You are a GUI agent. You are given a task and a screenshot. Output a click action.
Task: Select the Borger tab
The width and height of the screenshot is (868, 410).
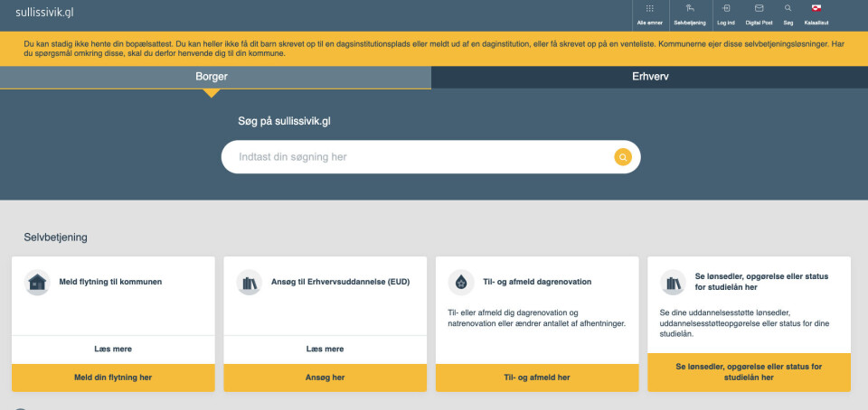212,77
